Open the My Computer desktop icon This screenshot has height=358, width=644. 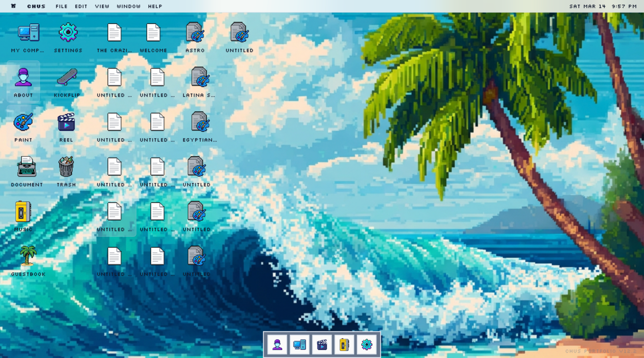(28, 33)
